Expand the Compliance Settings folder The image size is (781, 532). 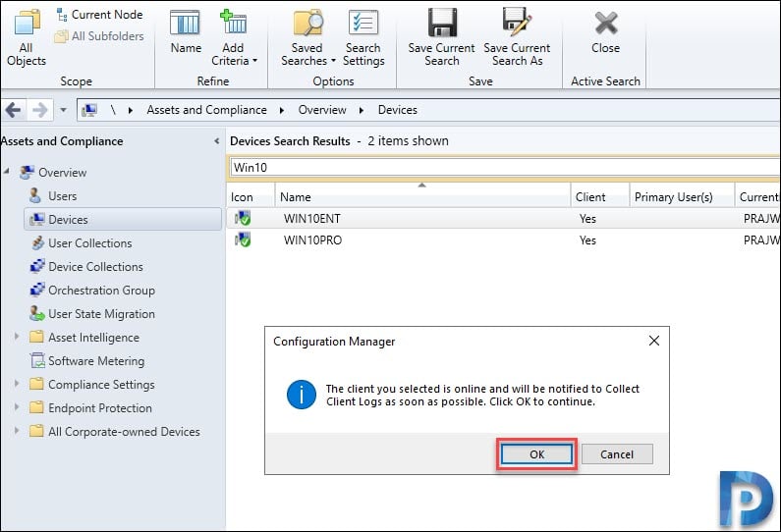(x=17, y=384)
